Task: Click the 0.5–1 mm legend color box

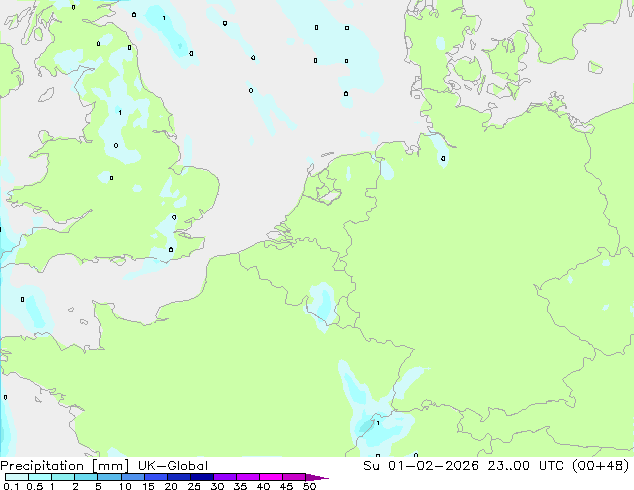Action: (x=40, y=477)
